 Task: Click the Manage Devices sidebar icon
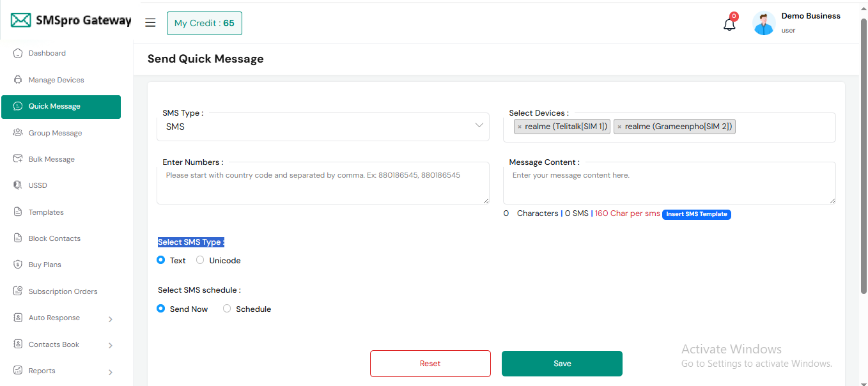point(18,80)
